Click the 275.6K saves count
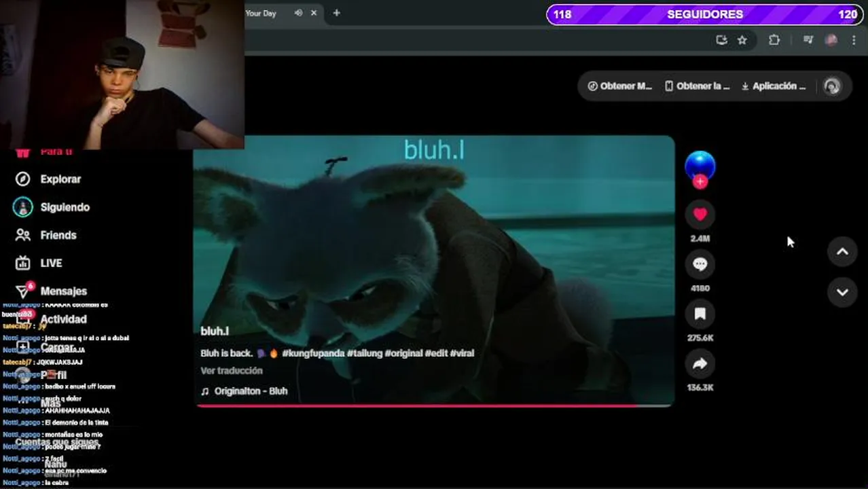Screen dimensions: 868x489 [x=700, y=338]
